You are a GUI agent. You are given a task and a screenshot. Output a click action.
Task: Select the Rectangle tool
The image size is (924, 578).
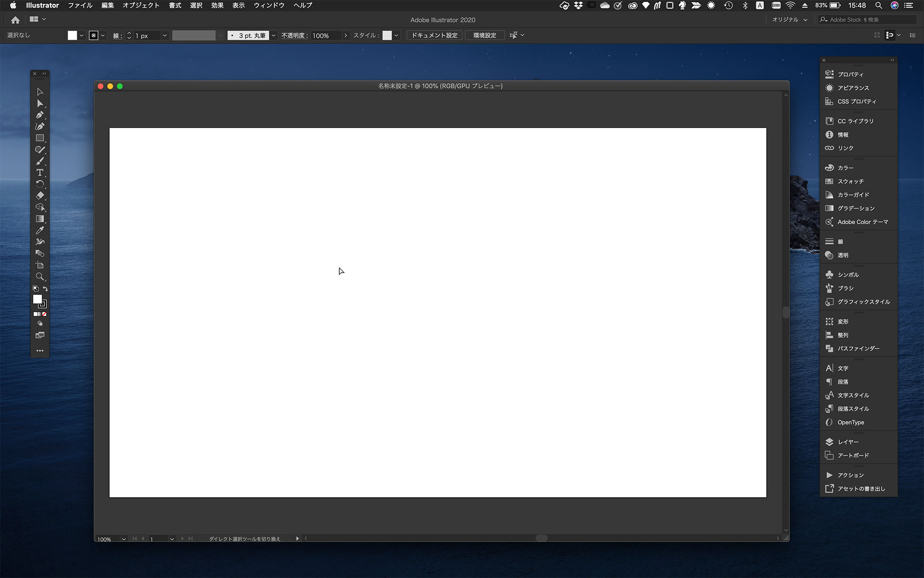click(39, 138)
